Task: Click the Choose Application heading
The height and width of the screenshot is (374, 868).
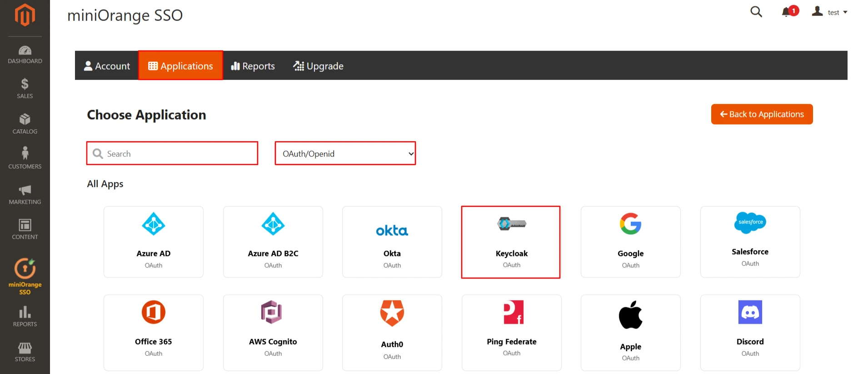Action: pyautogui.click(x=146, y=115)
